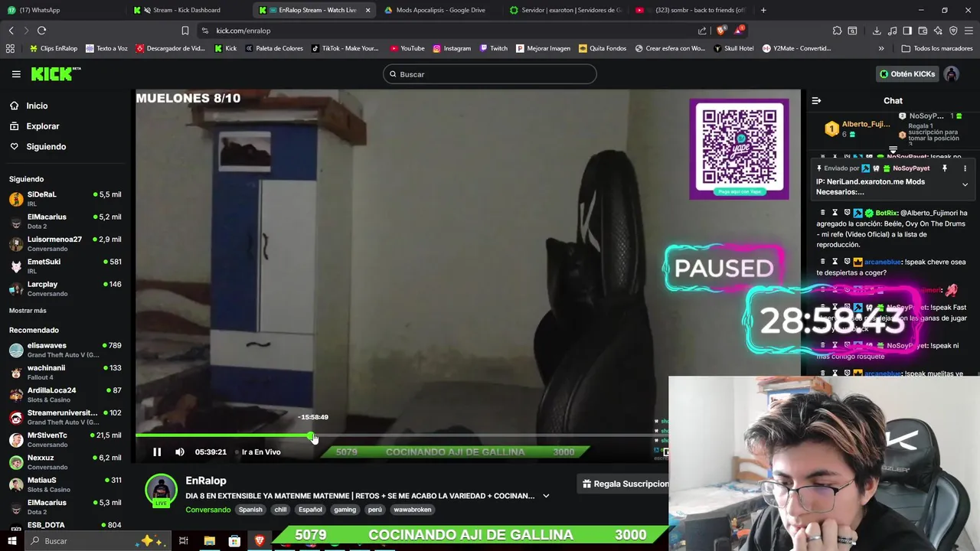Open elisawaves recommended channel
Screen dimensions: 980x551
point(65,350)
